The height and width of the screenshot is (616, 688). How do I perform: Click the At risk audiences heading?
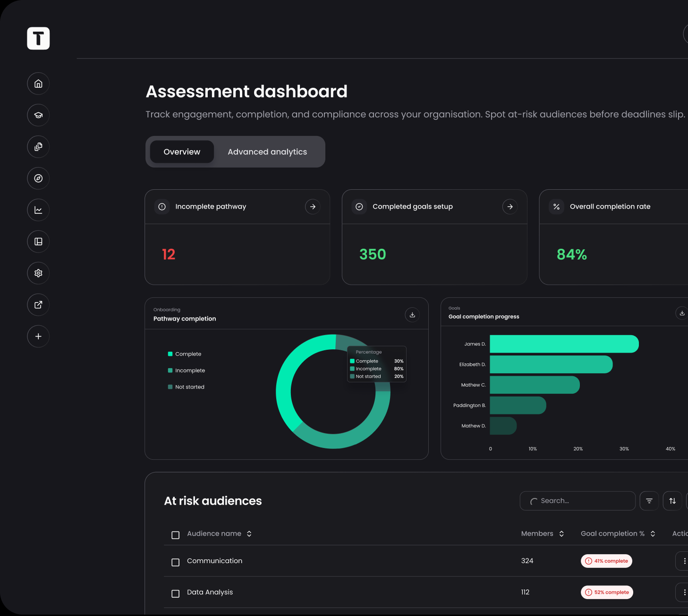213,501
